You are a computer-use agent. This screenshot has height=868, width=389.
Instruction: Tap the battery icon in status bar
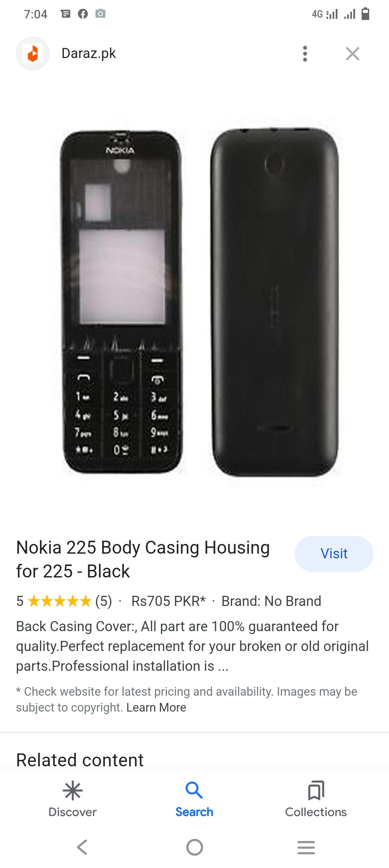[365, 14]
